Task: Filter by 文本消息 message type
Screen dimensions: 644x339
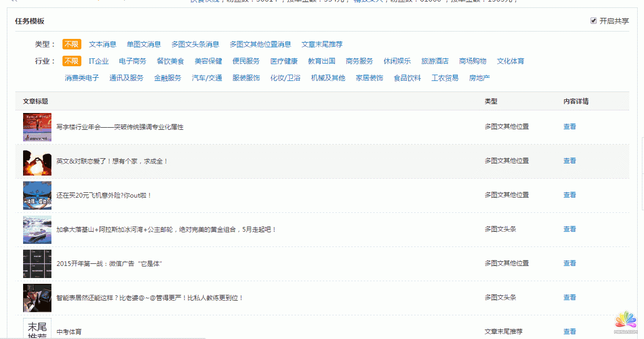Action: pyautogui.click(x=103, y=44)
